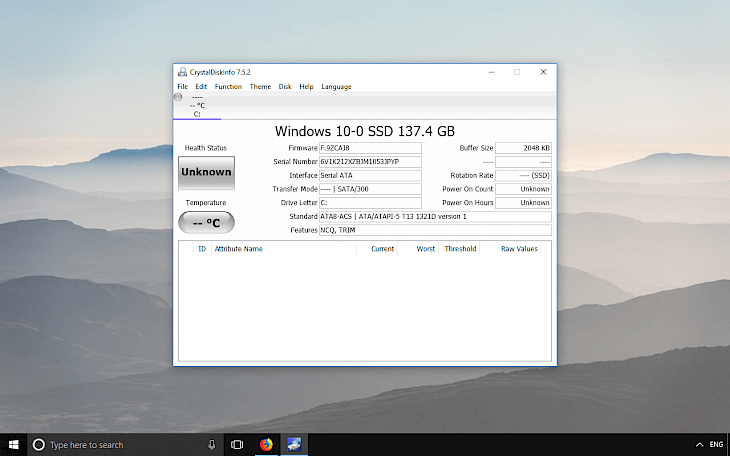Click the Attribute Name column header
The image size is (730, 456).
[284, 249]
